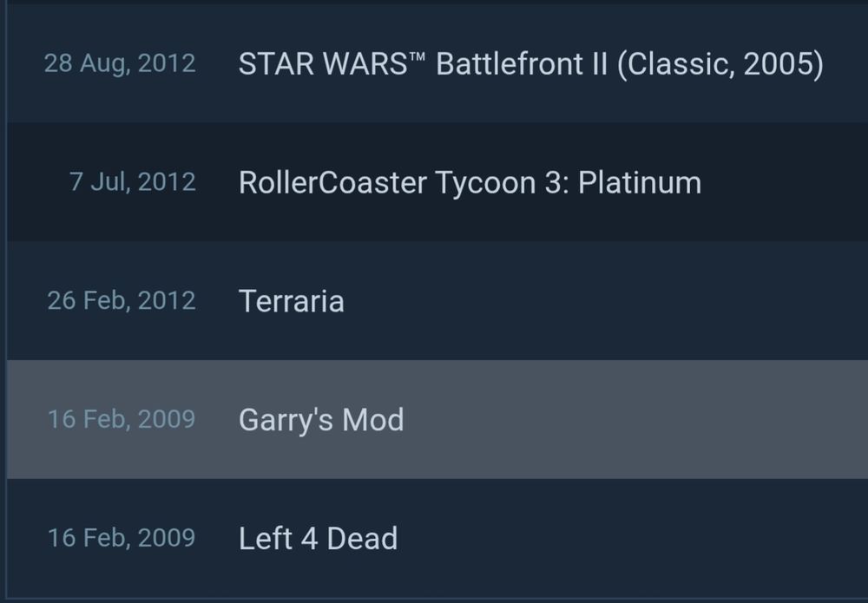868x603 pixels.
Task: Select Left 4 Dead from the list
Action: [318, 538]
